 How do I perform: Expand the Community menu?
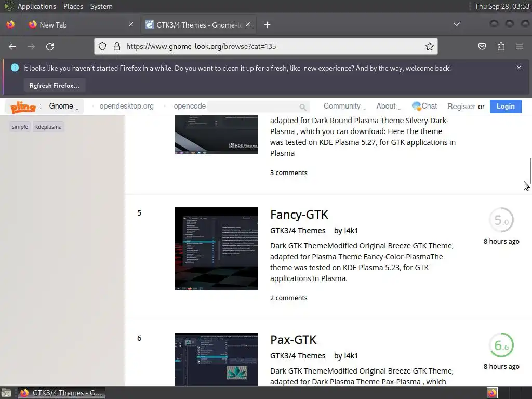[344, 106]
